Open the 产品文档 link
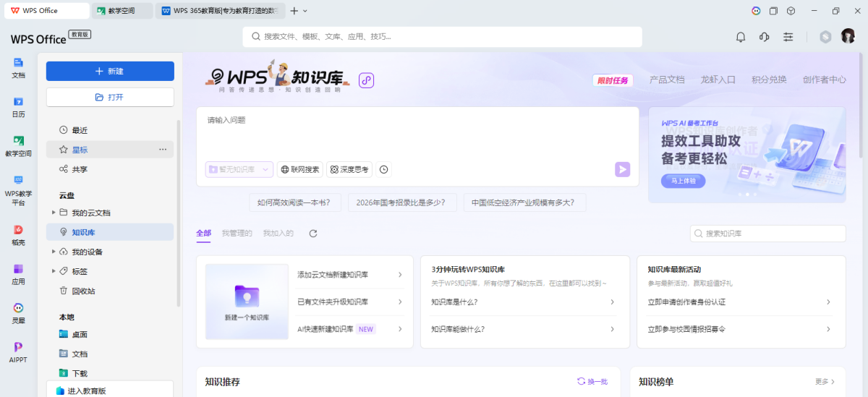Viewport: 868px width, 397px height. (667, 80)
